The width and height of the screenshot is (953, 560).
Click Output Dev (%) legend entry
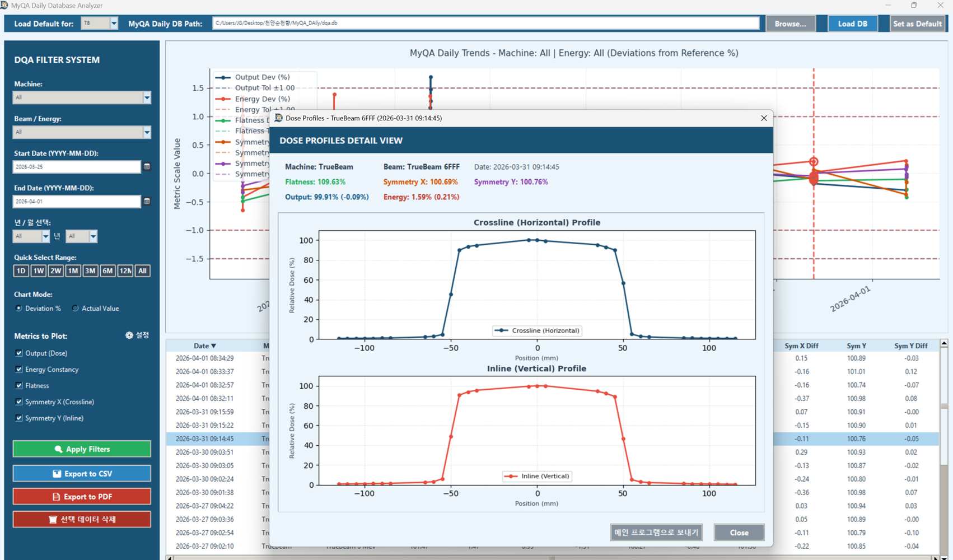(x=253, y=77)
